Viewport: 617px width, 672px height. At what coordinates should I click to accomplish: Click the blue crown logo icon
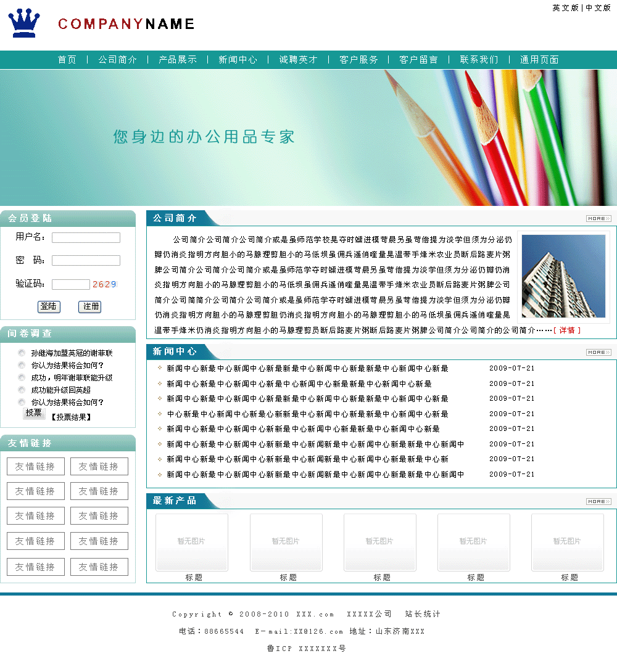(x=24, y=23)
